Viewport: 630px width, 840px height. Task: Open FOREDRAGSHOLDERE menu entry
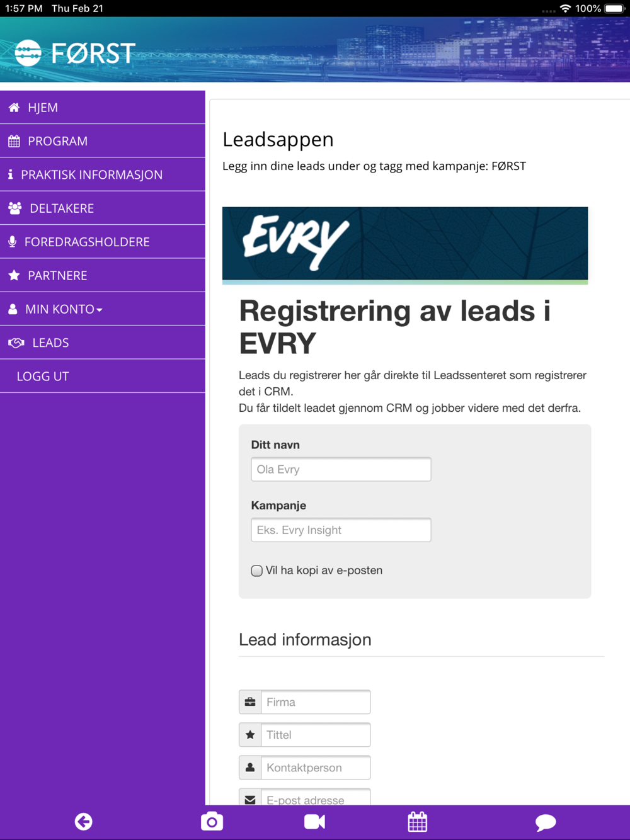coord(103,242)
